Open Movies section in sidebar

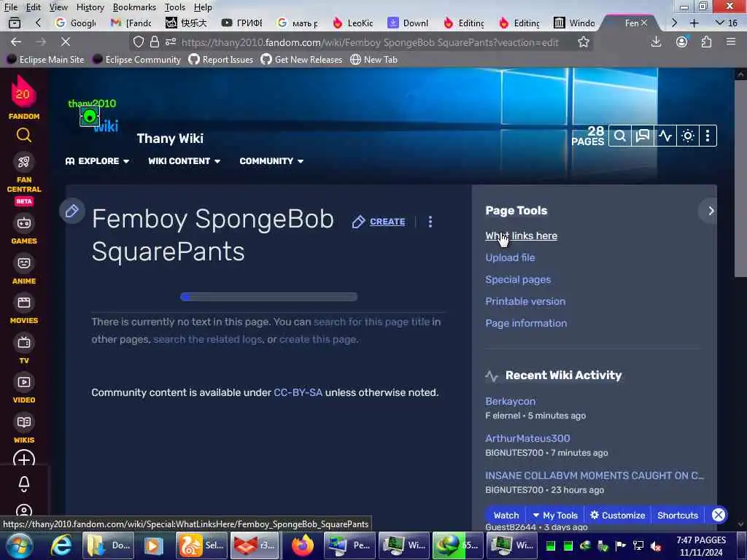point(24,309)
